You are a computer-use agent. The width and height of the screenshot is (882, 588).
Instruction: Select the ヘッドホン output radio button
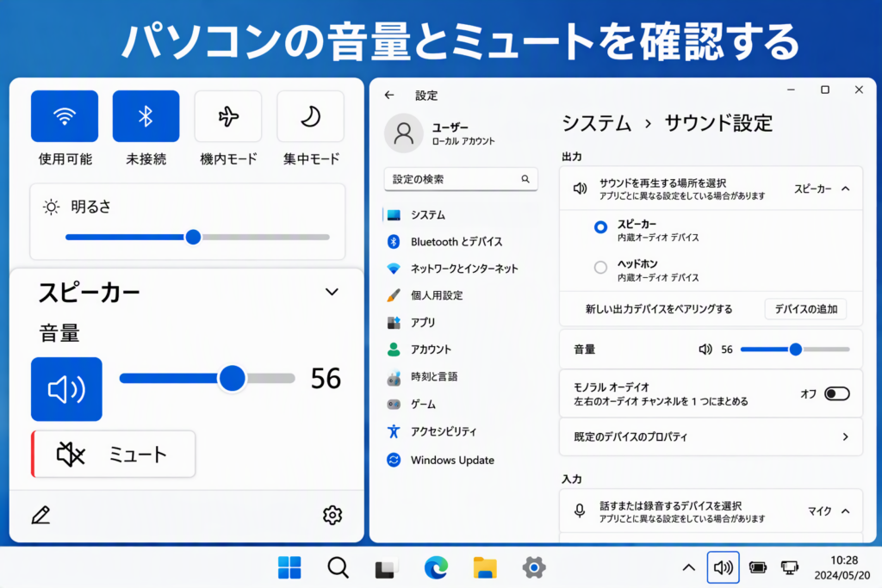[600, 267]
